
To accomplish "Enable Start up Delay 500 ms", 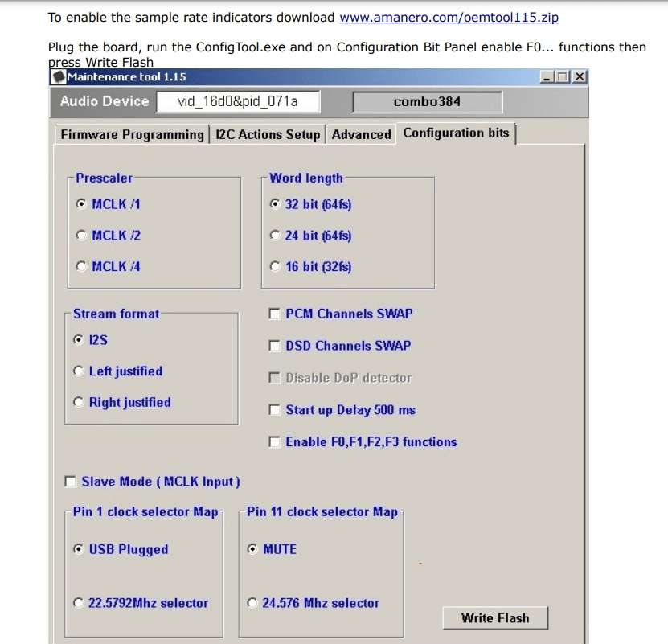I will (x=342, y=410).
